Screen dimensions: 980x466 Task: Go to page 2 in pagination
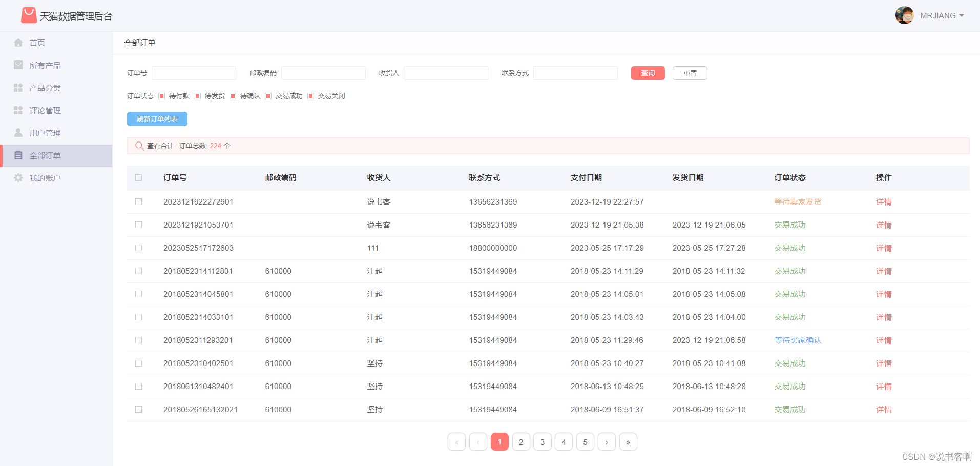[521, 442]
